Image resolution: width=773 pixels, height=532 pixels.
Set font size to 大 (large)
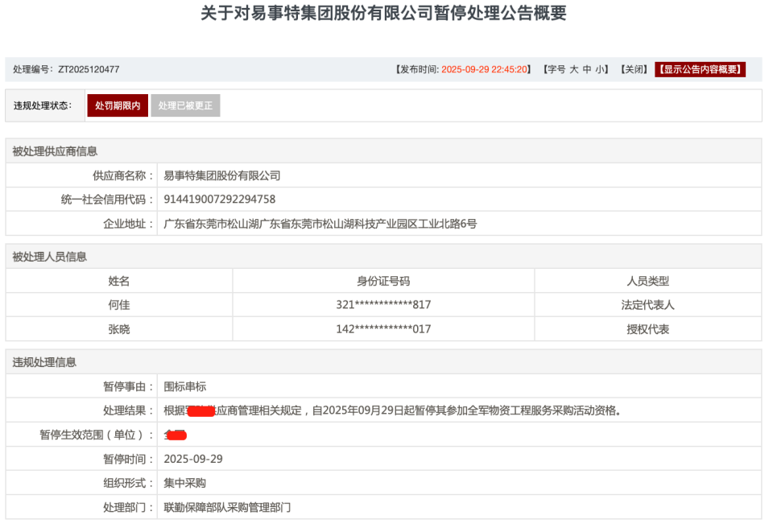[574, 70]
